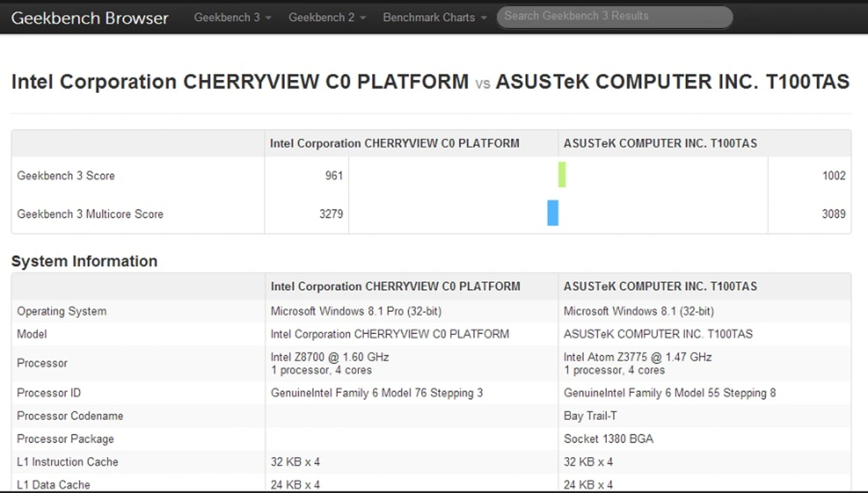Select the score value 961
The width and height of the screenshot is (868, 493).
pos(334,176)
